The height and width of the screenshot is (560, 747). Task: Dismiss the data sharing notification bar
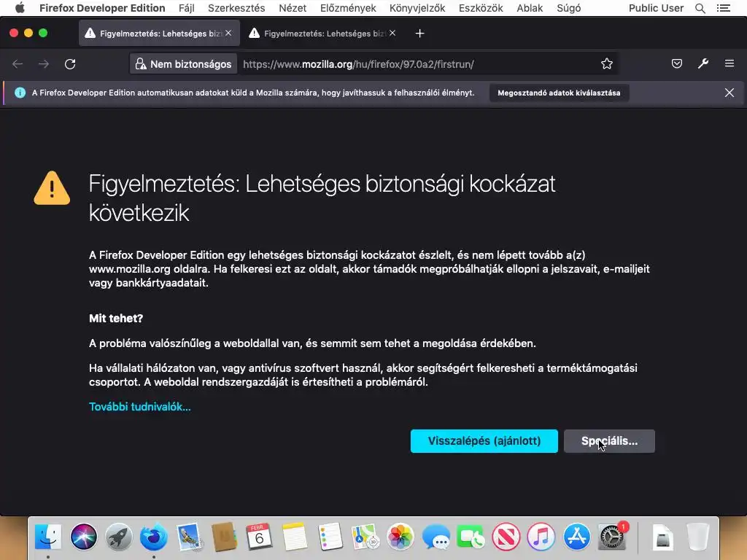coord(729,93)
